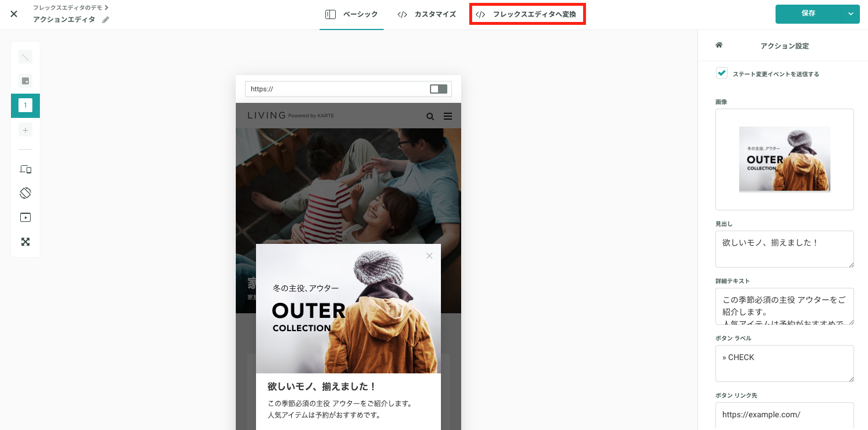Toggle ステート変更イベントを送信する checkbox
The width and height of the screenshot is (868, 430).
click(x=722, y=73)
